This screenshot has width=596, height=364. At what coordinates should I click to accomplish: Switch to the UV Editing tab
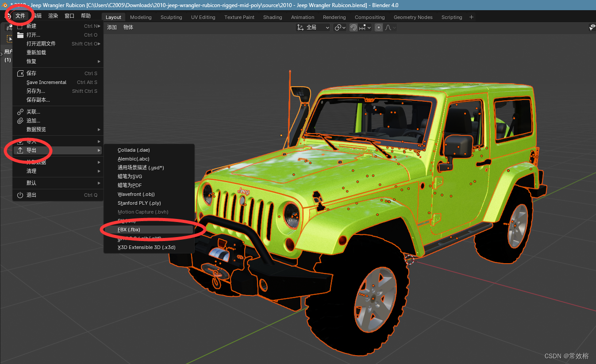point(203,17)
